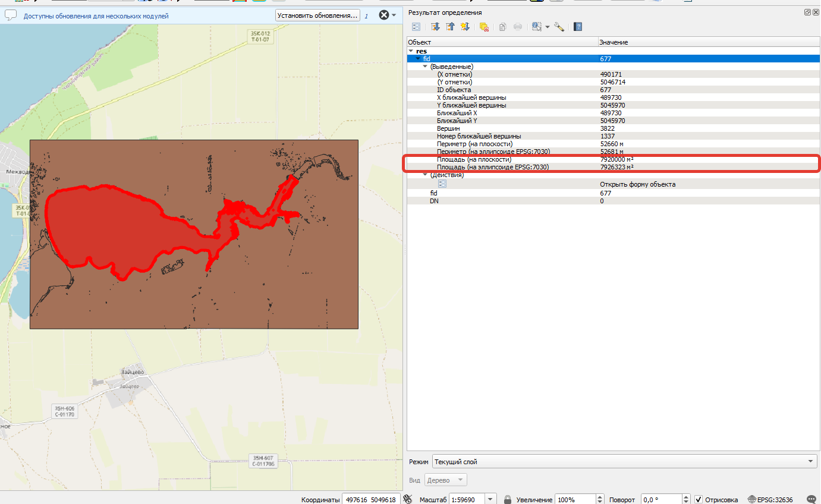Toggle the Отрисовка rendering checkbox

coord(699,499)
